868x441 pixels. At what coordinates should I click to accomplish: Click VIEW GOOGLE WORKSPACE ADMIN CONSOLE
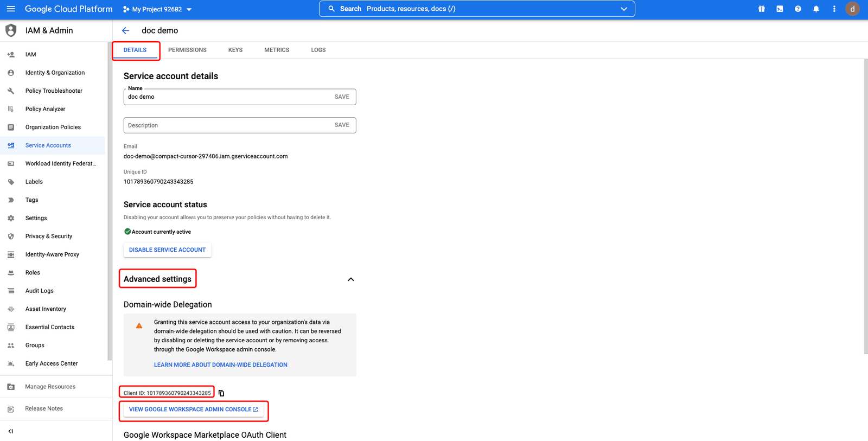[x=194, y=410]
